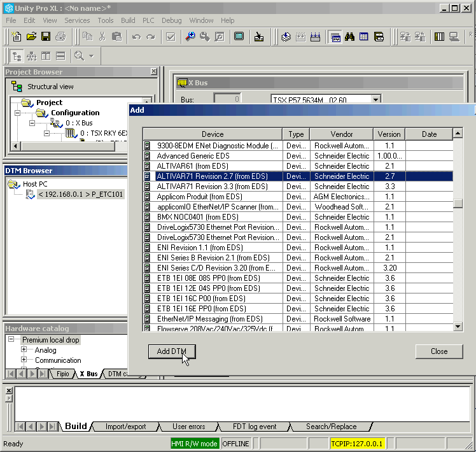Collapse the Premium local drop node
This screenshot has width=476, height=452.
(11, 339)
